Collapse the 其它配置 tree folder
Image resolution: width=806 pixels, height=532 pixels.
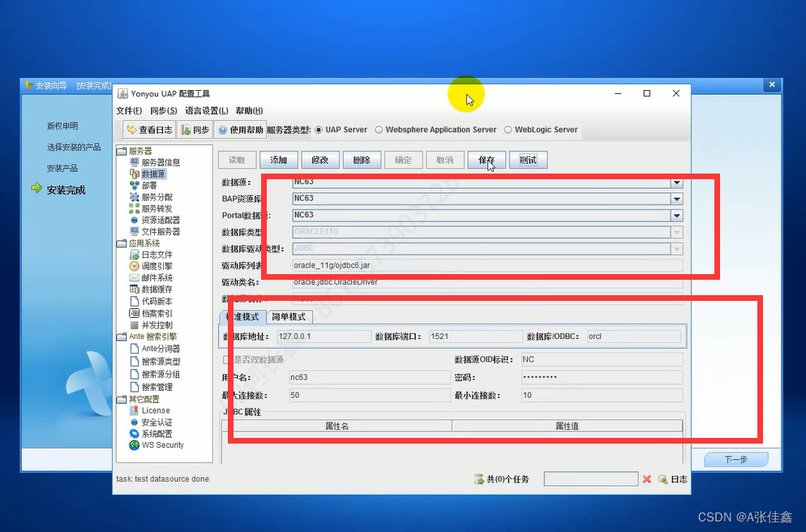122,399
